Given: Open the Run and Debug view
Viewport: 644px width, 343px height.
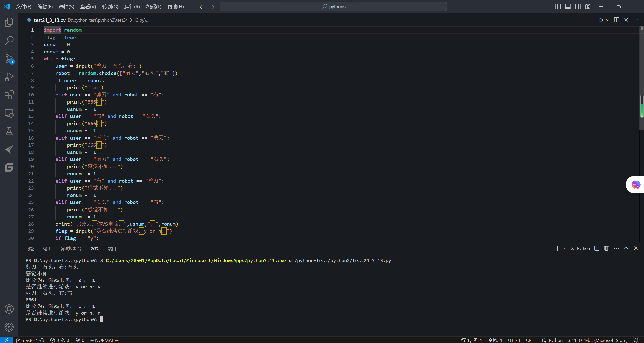Looking at the screenshot, I should (x=9, y=77).
